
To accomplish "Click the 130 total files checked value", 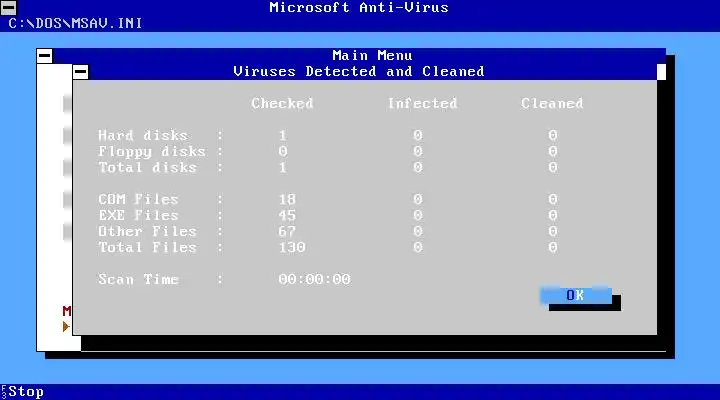I will [x=292, y=248].
